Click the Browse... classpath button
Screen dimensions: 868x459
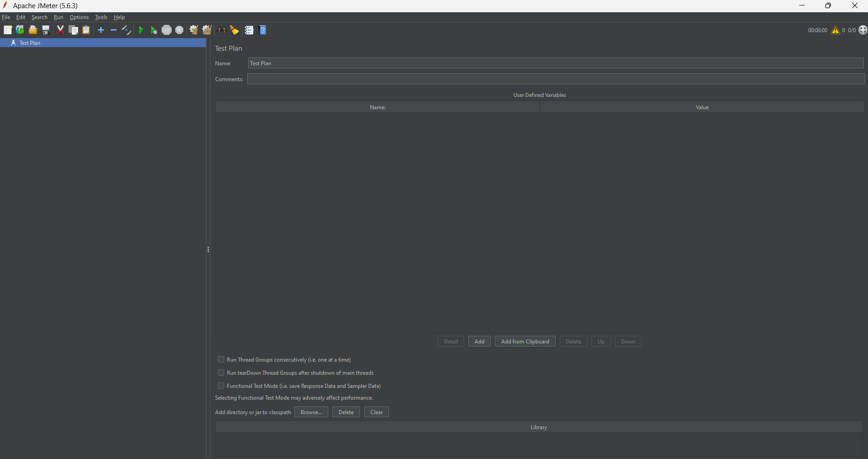click(x=311, y=412)
